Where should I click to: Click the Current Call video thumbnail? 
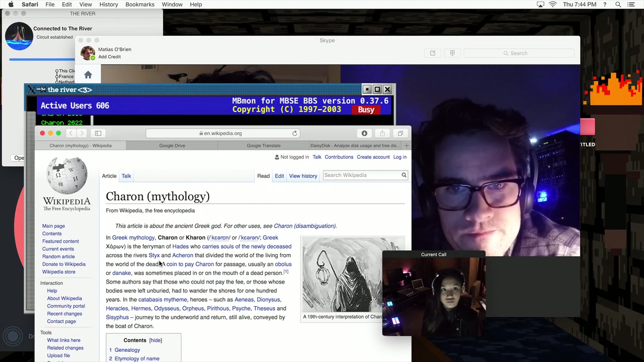point(434,297)
